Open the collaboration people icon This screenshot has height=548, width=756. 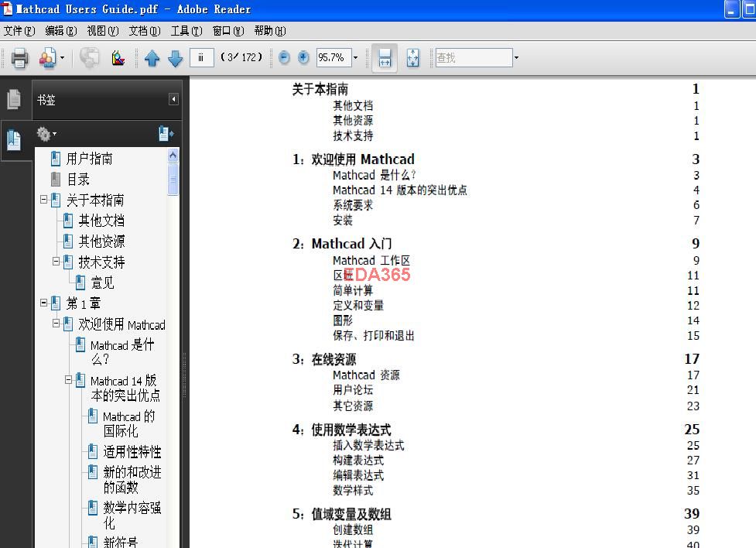48,58
